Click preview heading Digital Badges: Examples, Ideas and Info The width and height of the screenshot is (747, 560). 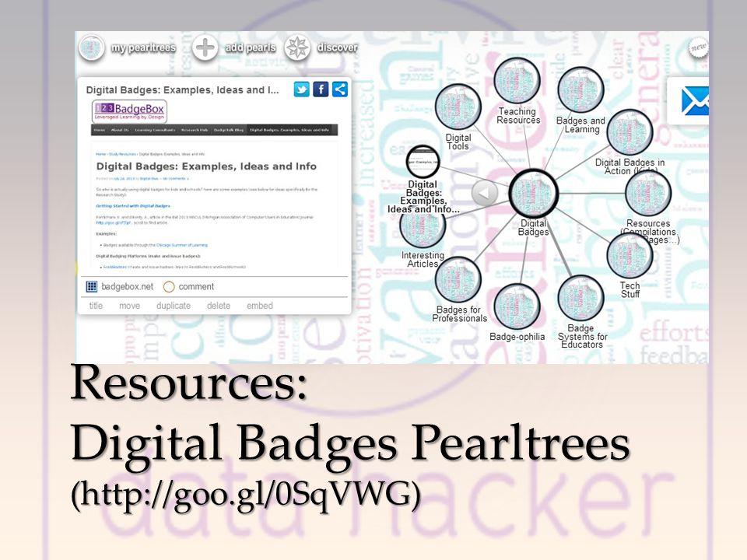coord(206,166)
